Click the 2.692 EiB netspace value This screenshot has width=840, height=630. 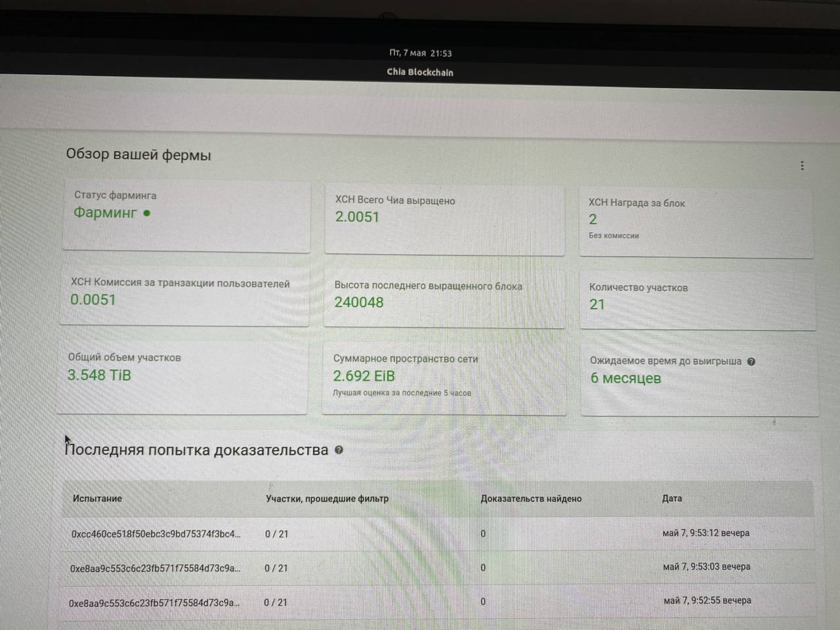pos(364,376)
